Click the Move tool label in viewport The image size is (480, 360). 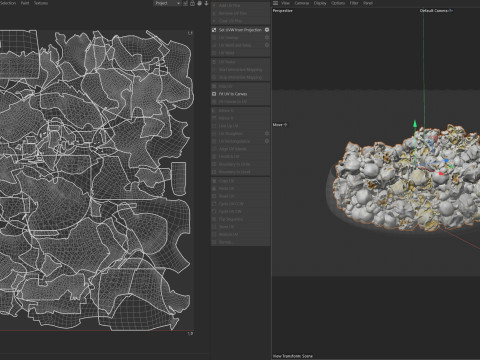[280, 125]
